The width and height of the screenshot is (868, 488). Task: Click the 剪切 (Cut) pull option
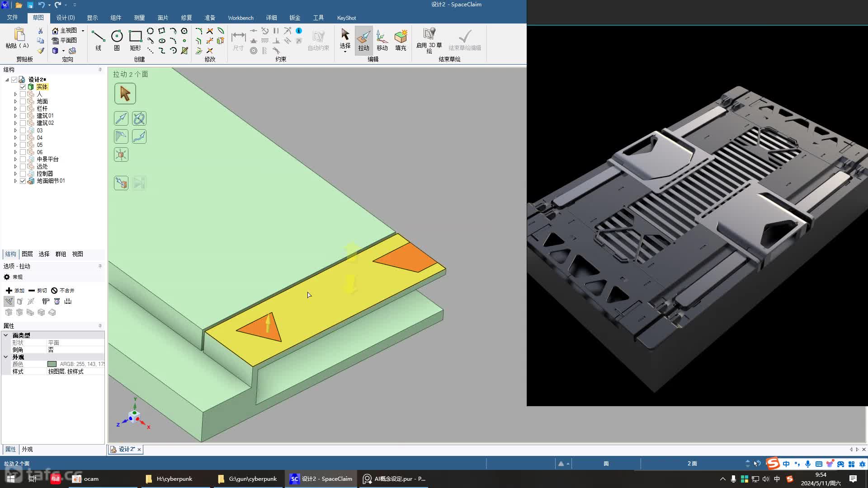tap(38, 291)
